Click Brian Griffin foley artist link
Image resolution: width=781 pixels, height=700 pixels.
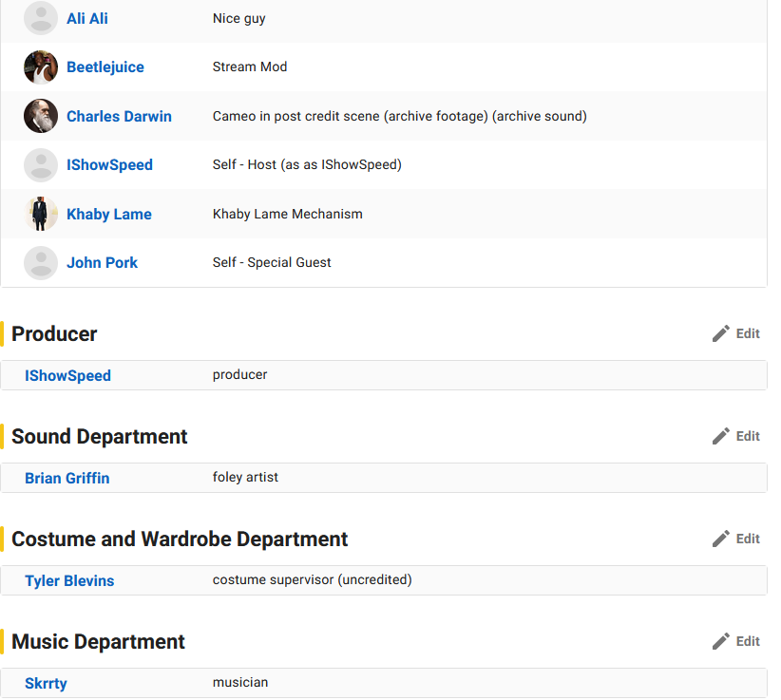[x=67, y=479]
